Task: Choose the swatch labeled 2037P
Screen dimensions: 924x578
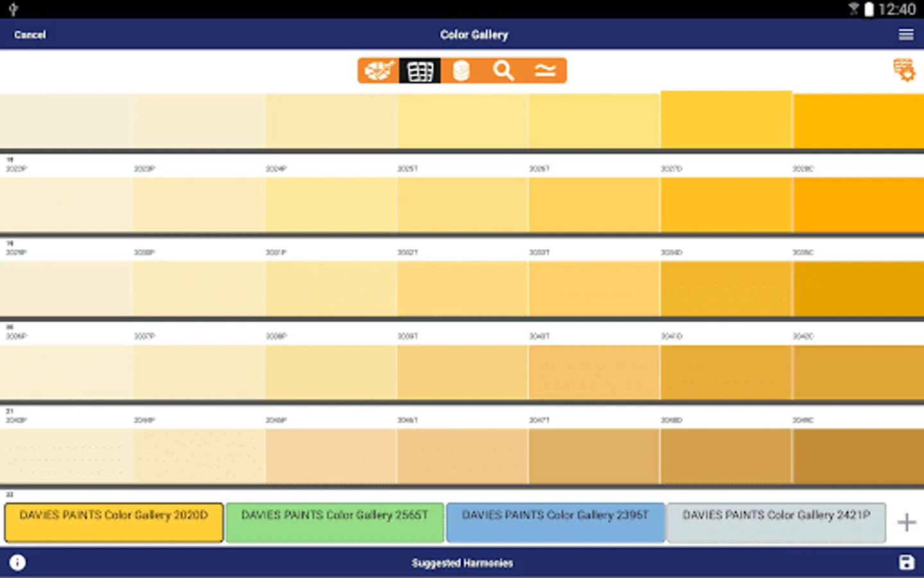Action: (x=199, y=372)
